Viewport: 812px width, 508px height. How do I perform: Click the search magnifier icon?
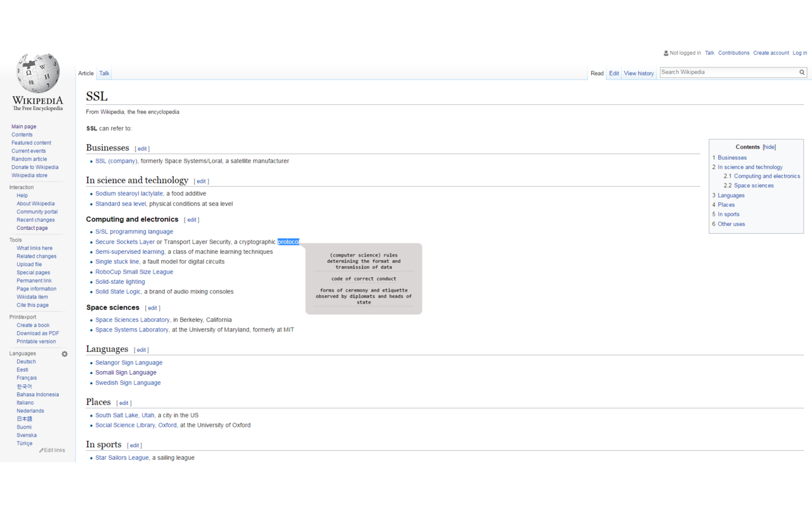click(x=802, y=72)
